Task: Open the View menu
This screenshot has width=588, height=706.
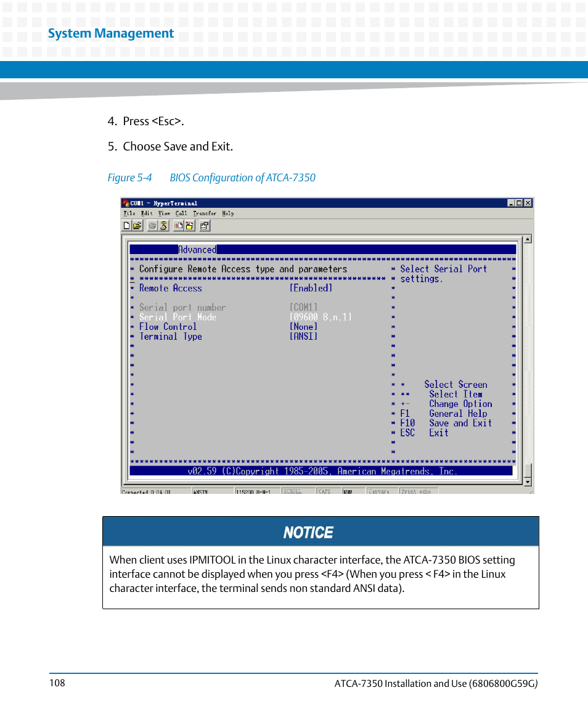Action: click(x=165, y=213)
